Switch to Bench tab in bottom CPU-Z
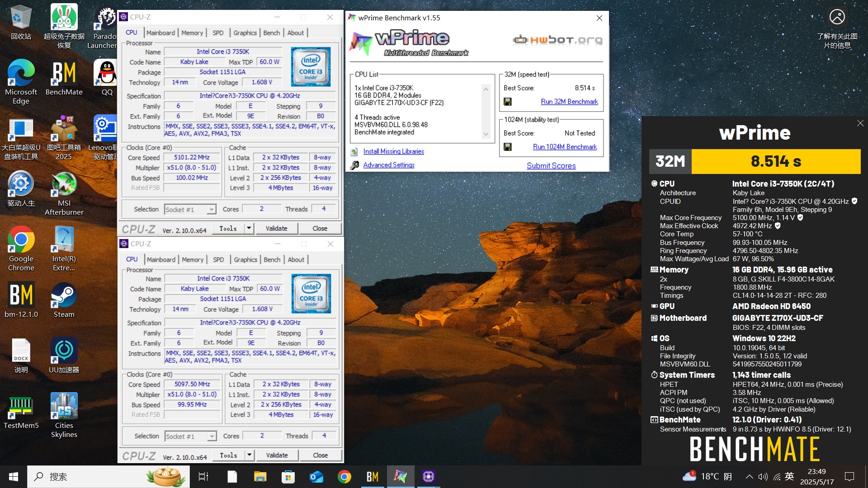This screenshot has height=488, width=868. pos(272,259)
